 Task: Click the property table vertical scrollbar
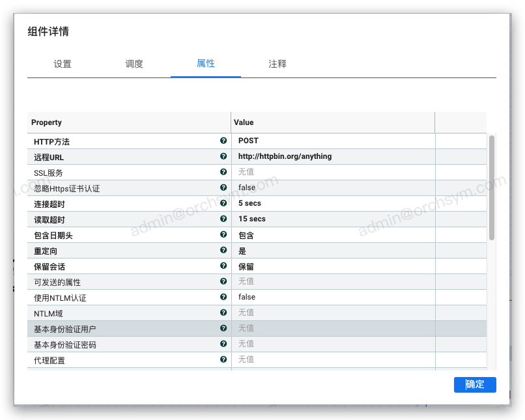click(x=492, y=188)
